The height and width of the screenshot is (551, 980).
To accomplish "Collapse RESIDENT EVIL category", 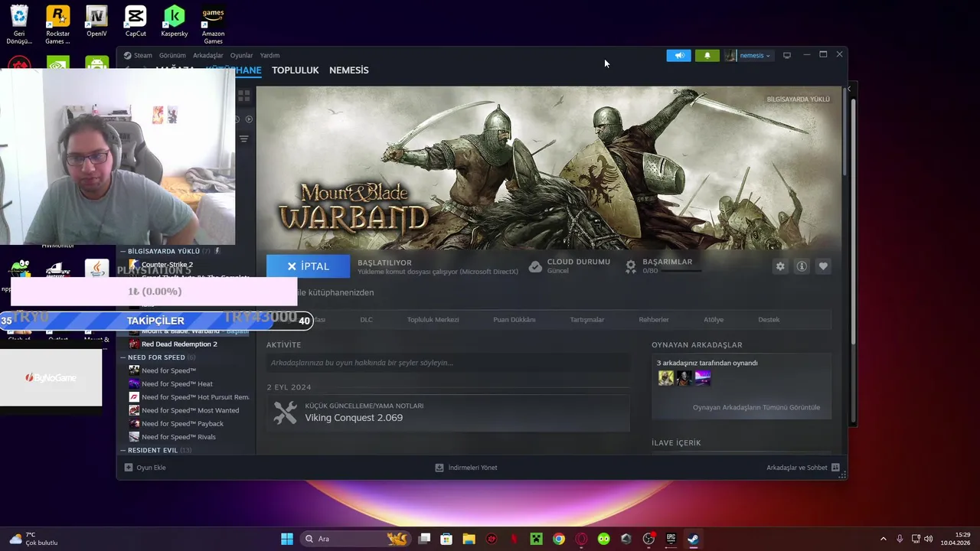I will 122,450.
